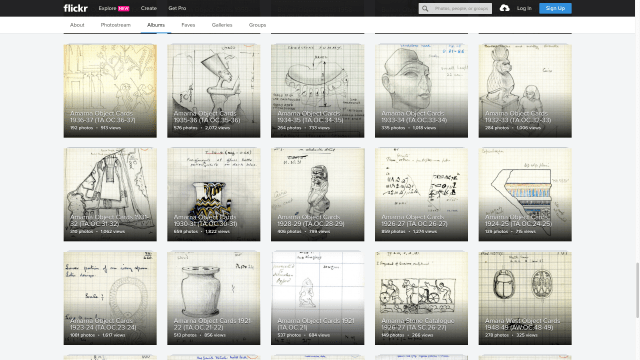Open album Amarna Object Cards 1934-35
This screenshot has width=640, height=360.
click(x=318, y=91)
